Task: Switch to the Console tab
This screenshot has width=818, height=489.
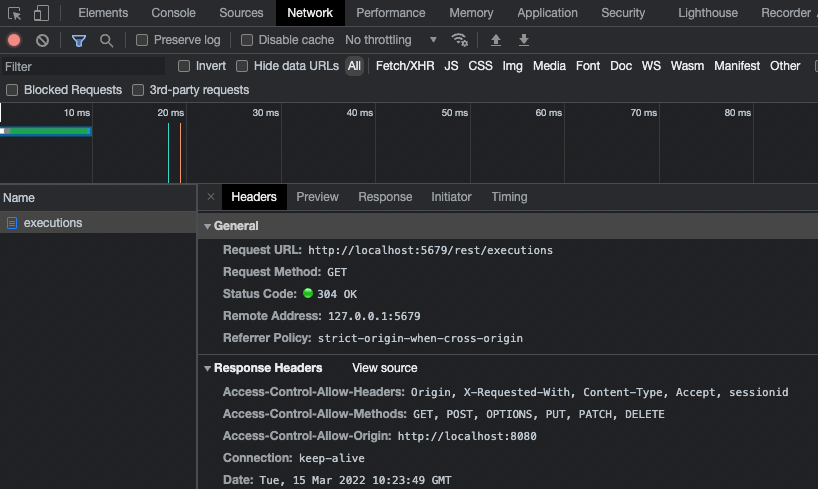Action: point(173,13)
